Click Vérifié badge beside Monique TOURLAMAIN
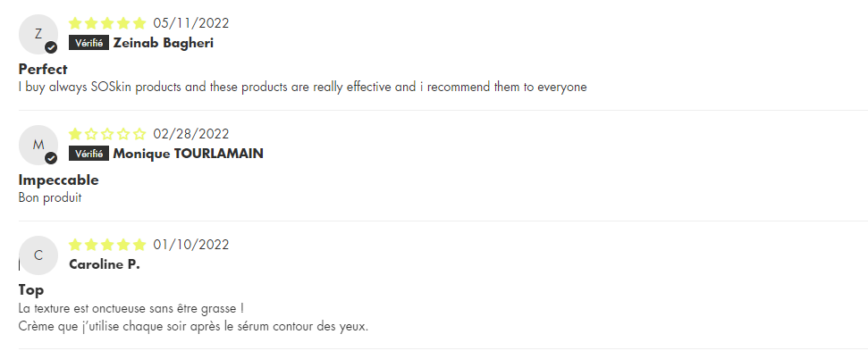The width and height of the screenshot is (868, 351). click(88, 154)
